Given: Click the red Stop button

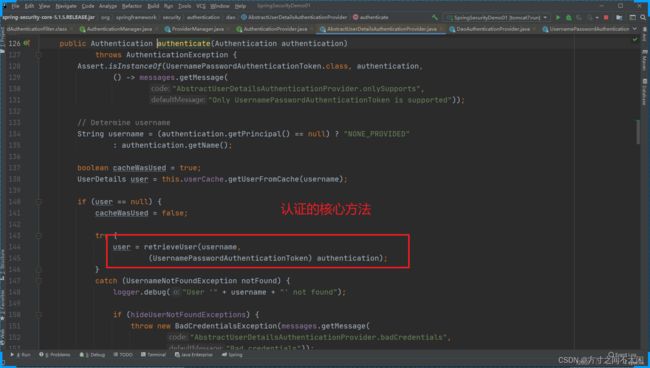Looking at the screenshot, I should coord(606,17).
